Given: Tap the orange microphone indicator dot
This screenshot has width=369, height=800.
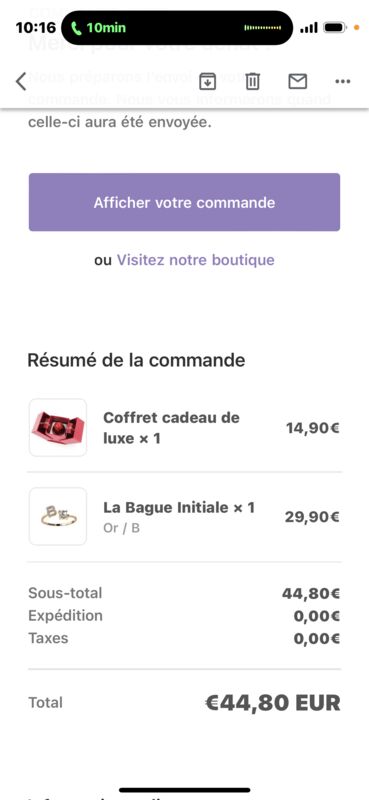Looking at the screenshot, I should click(x=357, y=28).
